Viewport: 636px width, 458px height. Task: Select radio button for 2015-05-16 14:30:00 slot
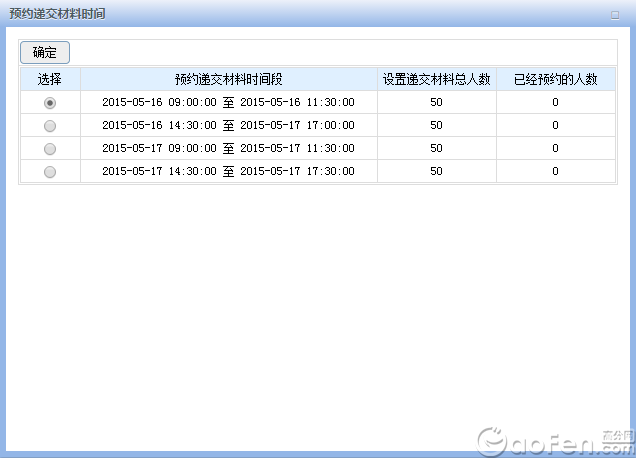pos(50,126)
